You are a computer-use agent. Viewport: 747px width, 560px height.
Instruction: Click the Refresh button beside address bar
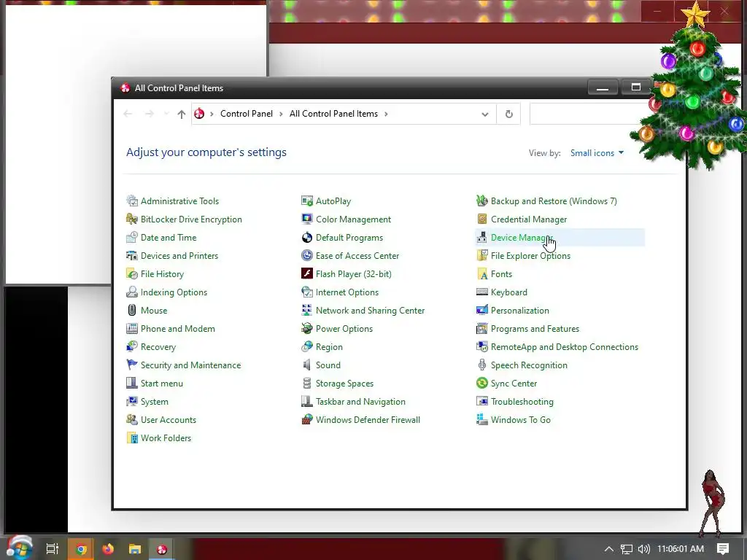(x=508, y=114)
